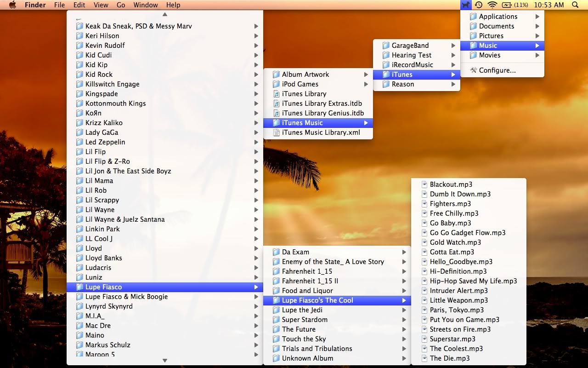
Task: Open the Wi-Fi status menu
Action: click(x=492, y=5)
